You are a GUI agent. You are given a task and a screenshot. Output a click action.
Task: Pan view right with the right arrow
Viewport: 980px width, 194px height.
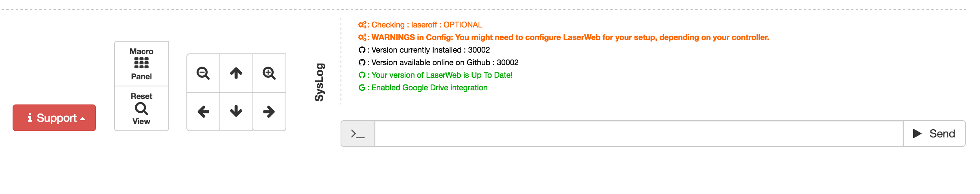click(x=269, y=112)
